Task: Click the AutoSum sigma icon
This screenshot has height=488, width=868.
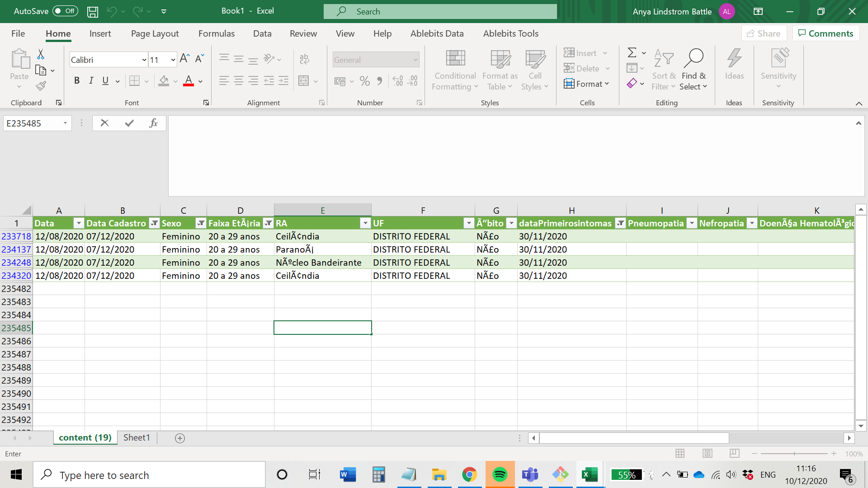Action: [x=632, y=53]
